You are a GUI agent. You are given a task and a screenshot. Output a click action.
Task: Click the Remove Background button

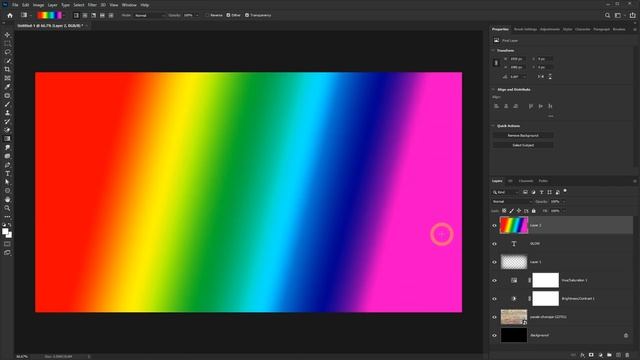tap(523, 136)
